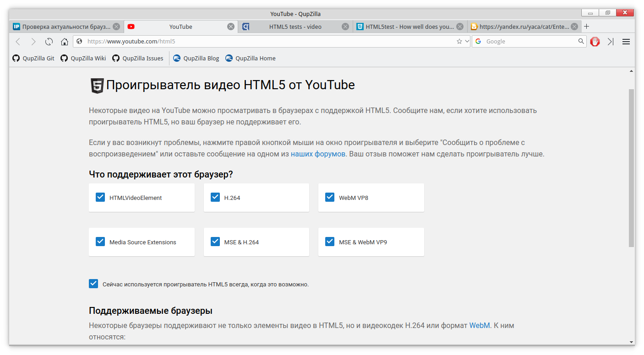Image resolution: width=644 pixels, height=355 pixels.
Task: Close the YouTube tab
Action: [231, 27]
